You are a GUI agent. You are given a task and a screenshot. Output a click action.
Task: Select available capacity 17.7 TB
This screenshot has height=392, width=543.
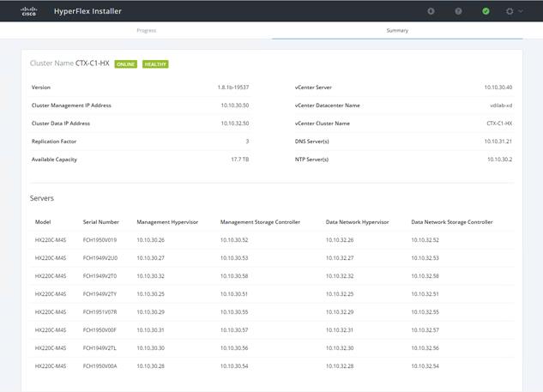(x=239, y=160)
